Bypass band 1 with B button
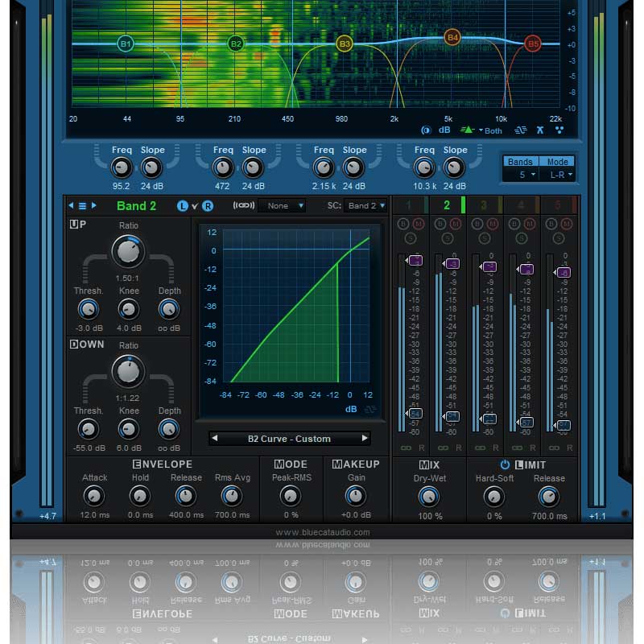The height and width of the screenshot is (644, 644). [403, 225]
